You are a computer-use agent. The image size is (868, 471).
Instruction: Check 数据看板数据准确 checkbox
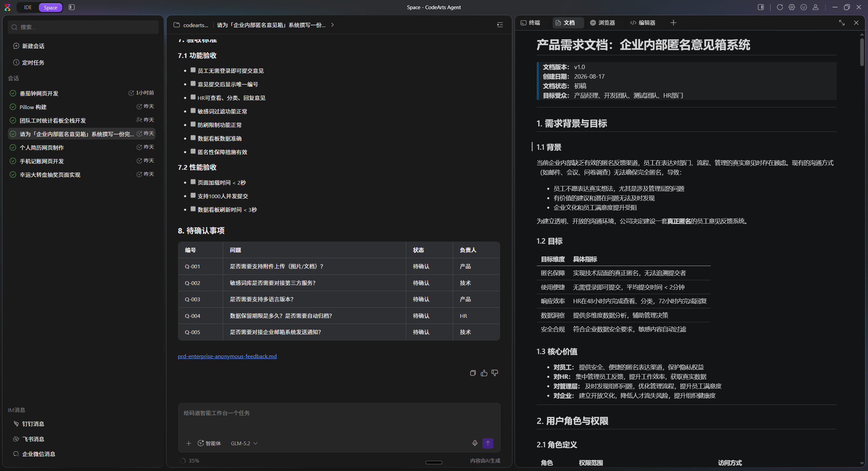[193, 138]
